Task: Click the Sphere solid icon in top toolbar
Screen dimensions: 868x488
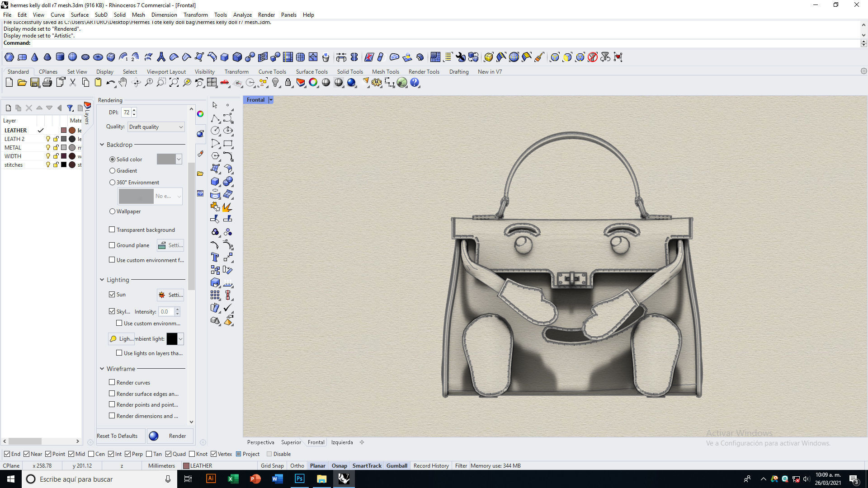Action: point(73,57)
